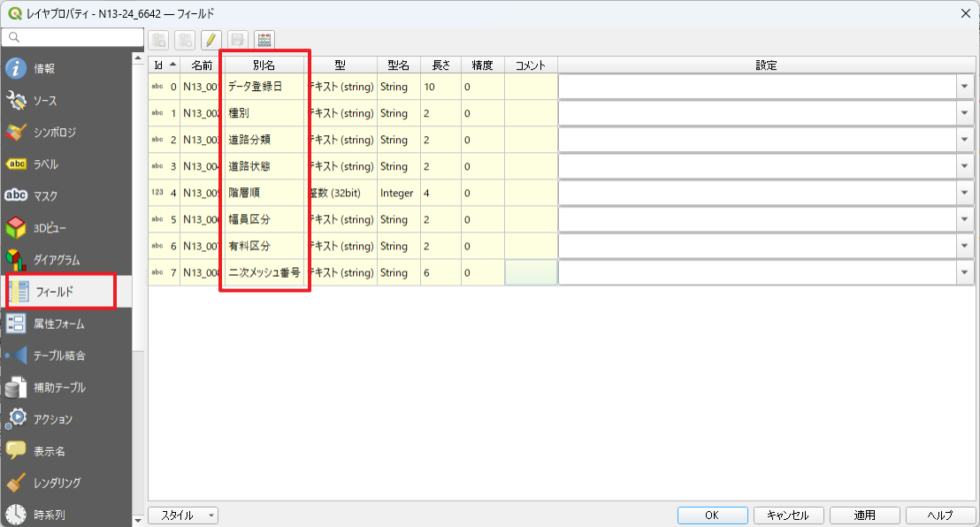Toggle editing mode with the pencil icon

211,40
